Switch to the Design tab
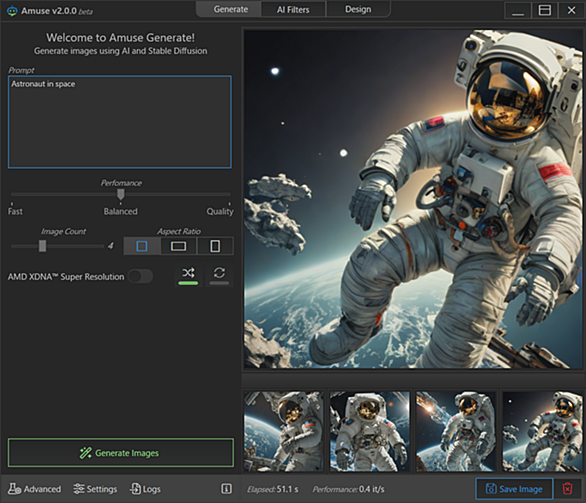Screen dimensions: 586x503 358,9
